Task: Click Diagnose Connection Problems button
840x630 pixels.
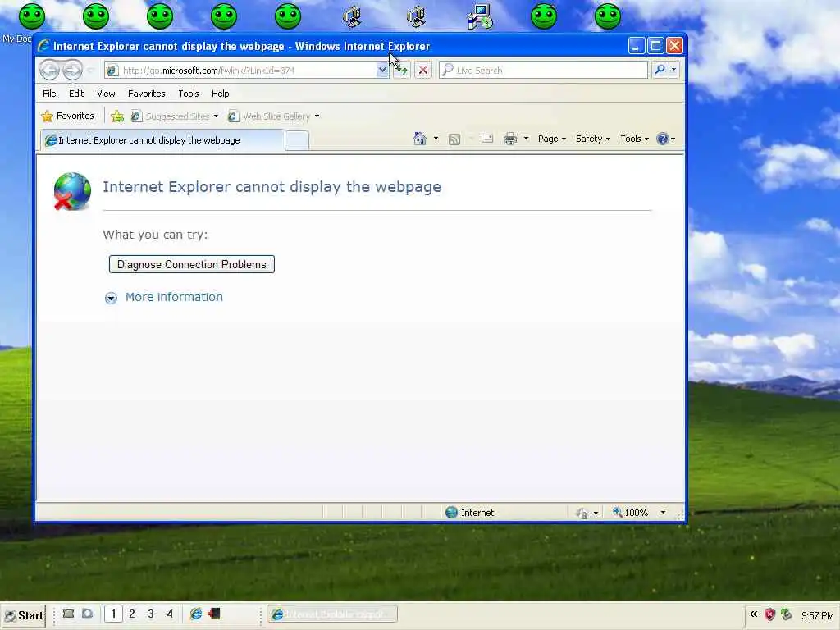Action: pyautogui.click(x=192, y=265)
